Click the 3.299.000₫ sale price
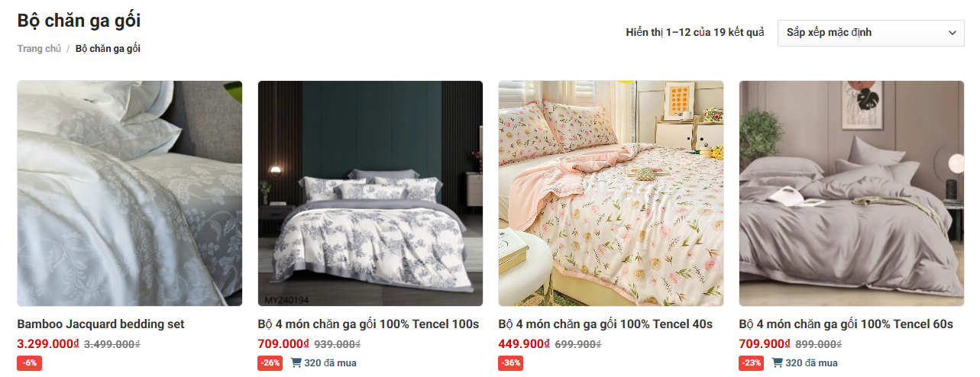This screenshot has width=980, height=377. tap(48, 344)
